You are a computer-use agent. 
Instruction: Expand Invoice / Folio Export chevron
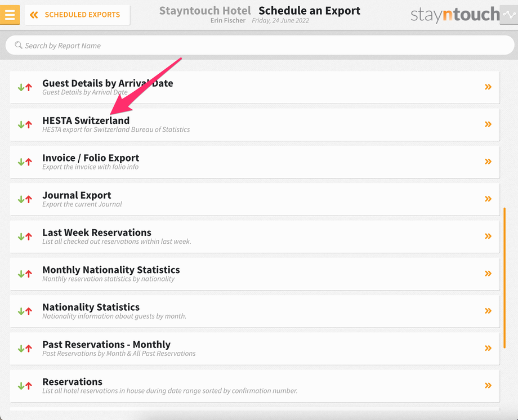pos(488,162)
